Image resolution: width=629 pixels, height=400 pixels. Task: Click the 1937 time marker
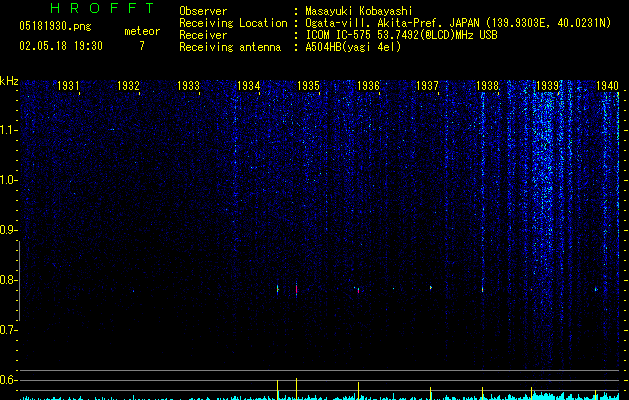428,85
